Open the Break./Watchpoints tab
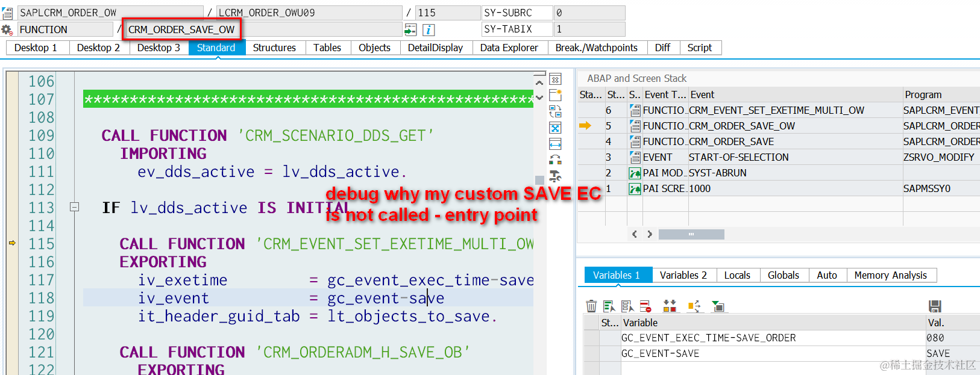This screenshot has width=980, height=375. click(597, 48)
